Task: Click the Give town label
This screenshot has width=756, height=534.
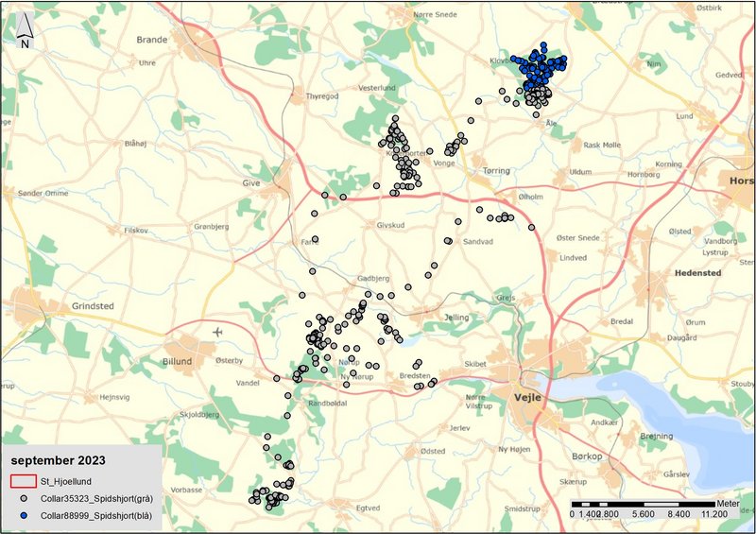Action: 251,182
